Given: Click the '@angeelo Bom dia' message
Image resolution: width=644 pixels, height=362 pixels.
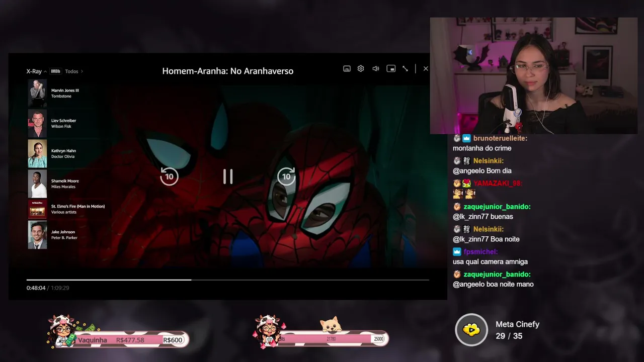Looking at the screenshot, I should pyautogui.click(x=482, y=171).
